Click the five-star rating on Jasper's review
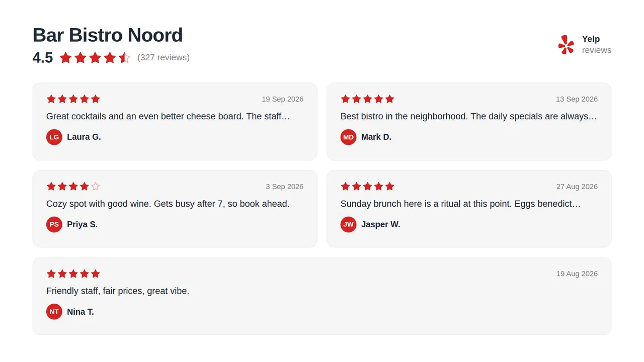The image size is (644, 362). pyautogui.click(x=368, y=187)
